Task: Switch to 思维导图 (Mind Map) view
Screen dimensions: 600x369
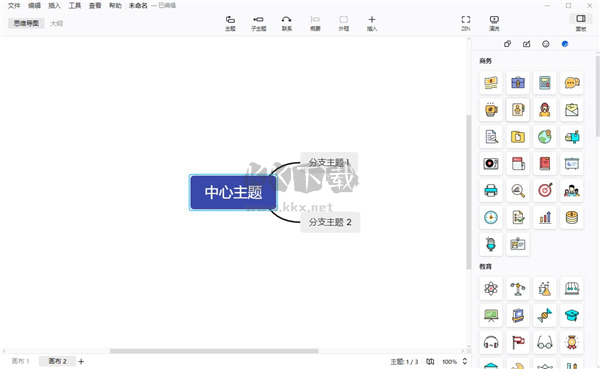Action: click(x=26, y=23)
